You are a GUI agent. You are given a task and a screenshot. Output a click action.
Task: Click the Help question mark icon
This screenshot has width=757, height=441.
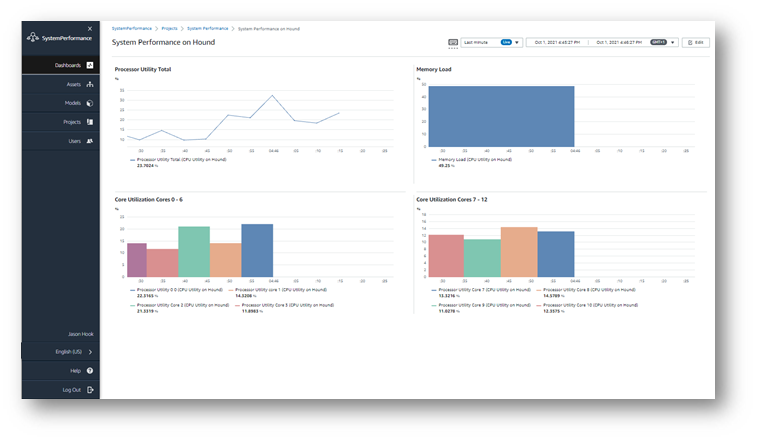(x=89, y=371)
